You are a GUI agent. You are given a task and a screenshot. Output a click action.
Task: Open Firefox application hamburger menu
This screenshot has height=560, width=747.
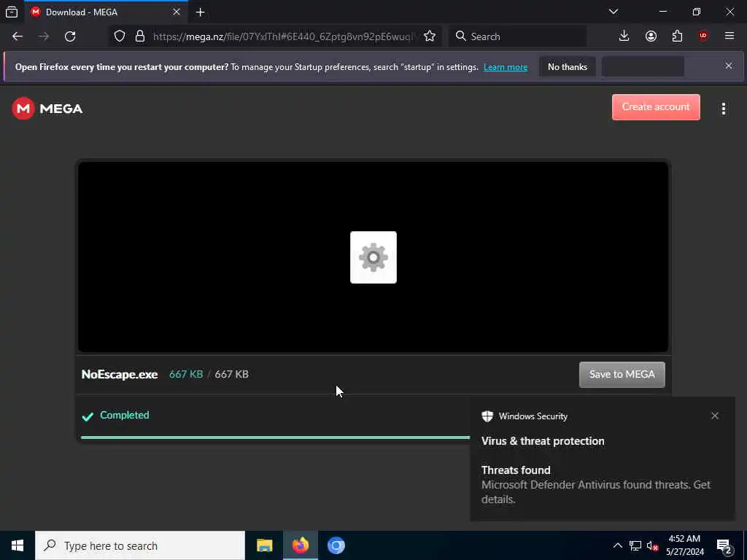coord(729,36)
